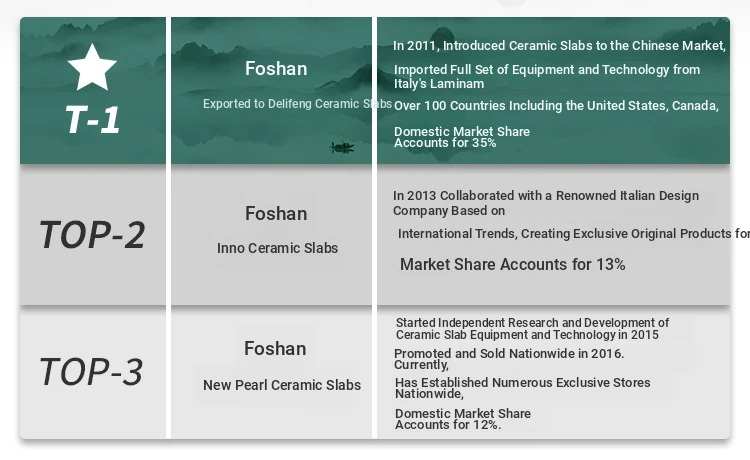Click the "Over 100 Countries" line

point(556,106)
